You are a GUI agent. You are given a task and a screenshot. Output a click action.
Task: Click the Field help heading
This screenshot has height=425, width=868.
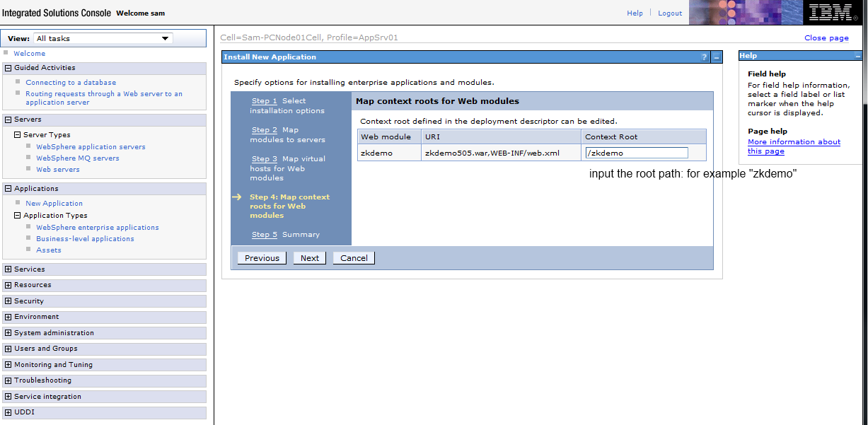coord(767,74)
